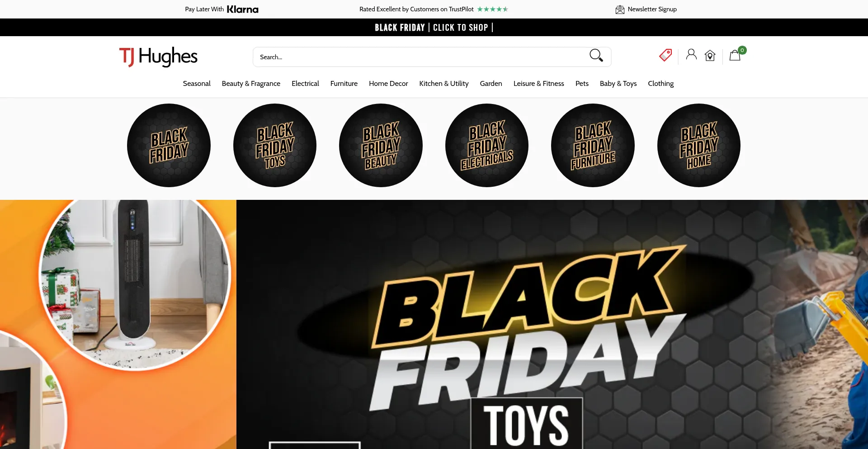The height and width of the screenshot is (449, 868).
Task: Open the user account icon
Action: click(691, 55)
